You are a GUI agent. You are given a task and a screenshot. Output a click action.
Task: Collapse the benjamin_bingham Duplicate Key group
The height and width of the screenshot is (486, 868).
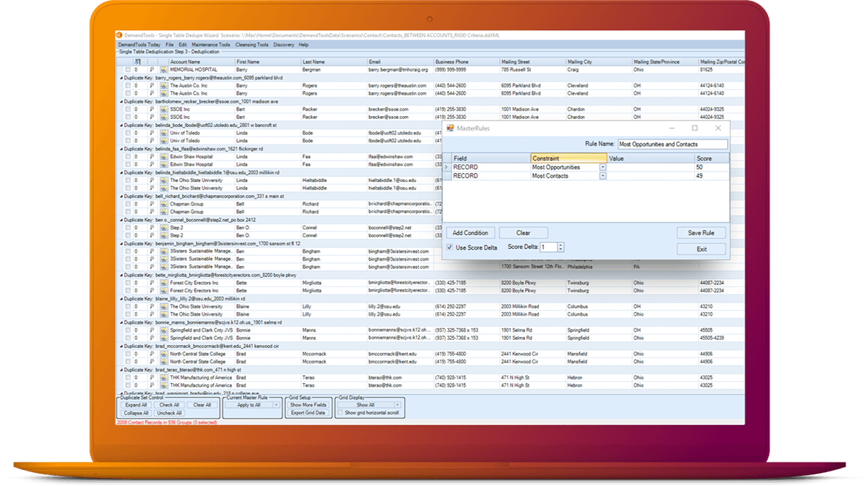tap(122, 244)
